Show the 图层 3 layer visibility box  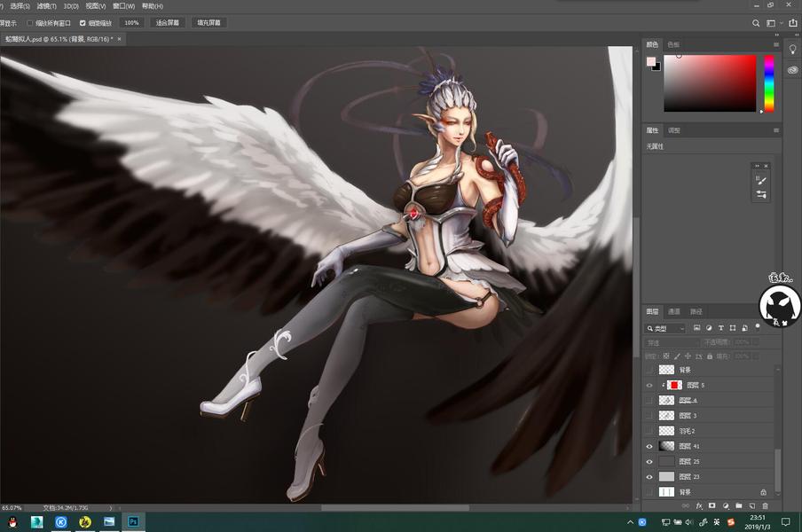click(x=649, y=416)
